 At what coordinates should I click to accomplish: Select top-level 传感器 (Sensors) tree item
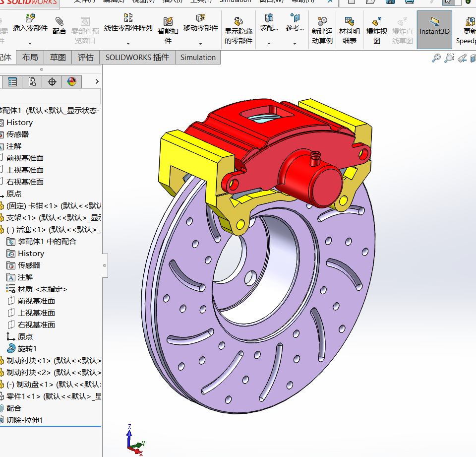point(17,134)
